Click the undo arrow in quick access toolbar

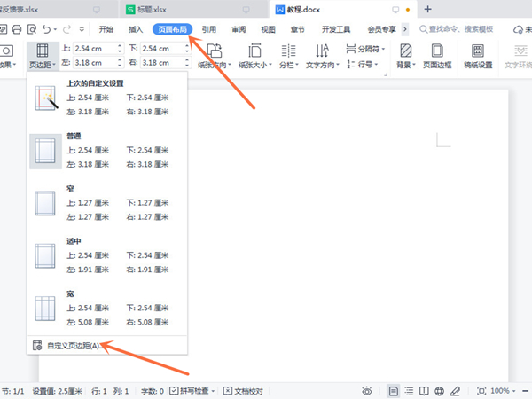pos(45,29)
